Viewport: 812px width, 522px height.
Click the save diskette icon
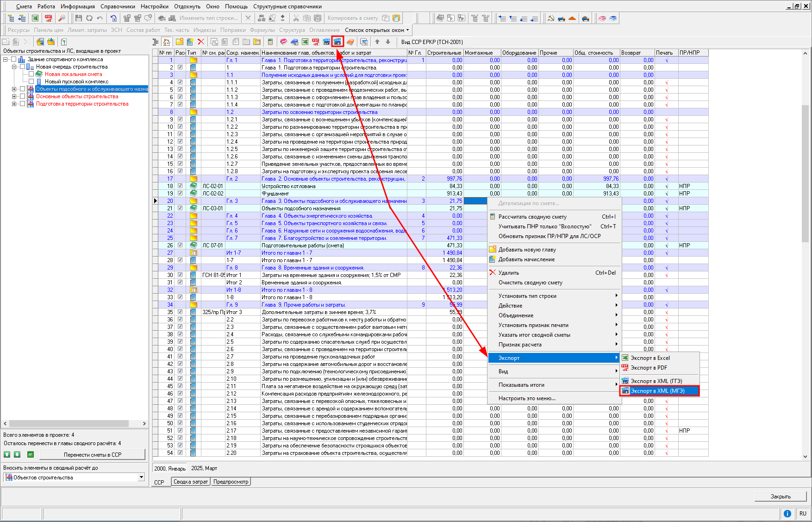pos(78,18)
